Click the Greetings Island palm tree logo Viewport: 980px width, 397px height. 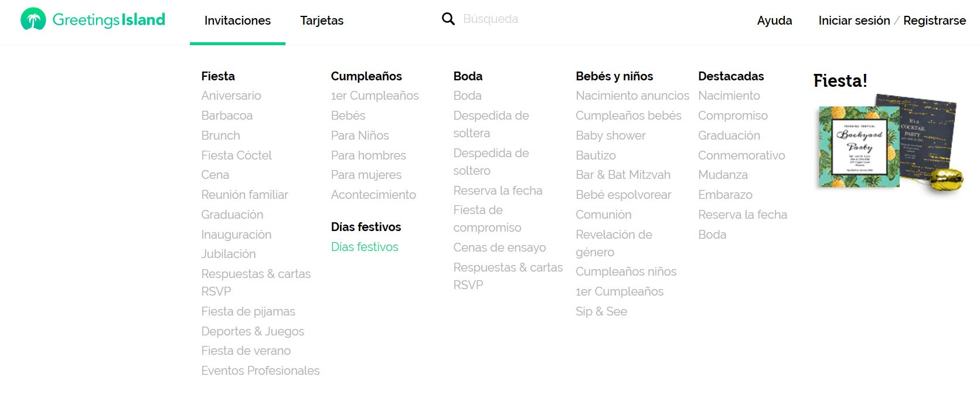coord(33,20)
